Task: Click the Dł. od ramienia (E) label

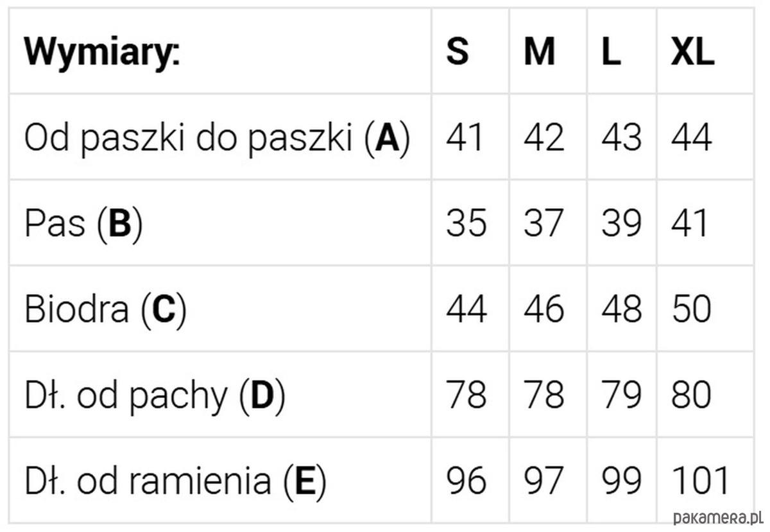Action: (x=175, y=481)
